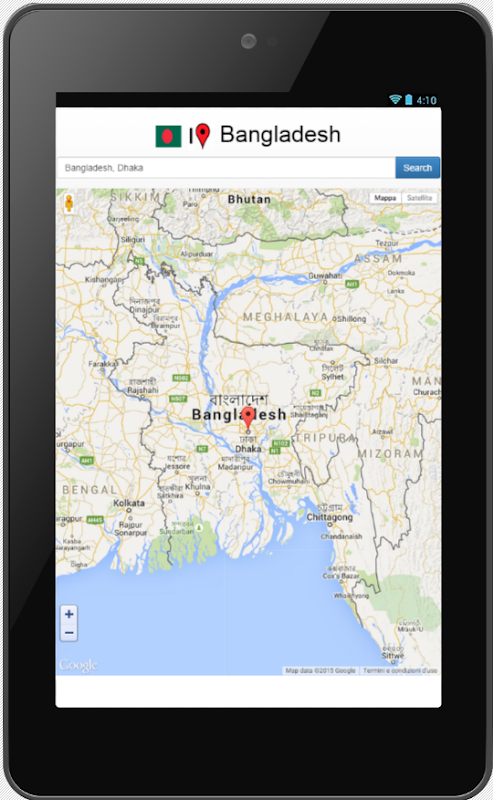Zoom out with the minus button
The width and height of the screenshot is (493, 800).
click(x=69, y=633)
